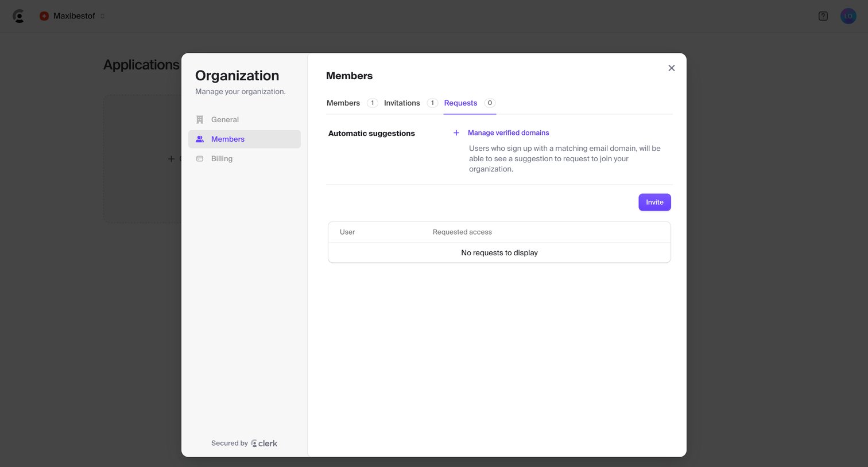
Task: Close the Organization dialog
Action: pyautogui.click(x=672, y=68)
